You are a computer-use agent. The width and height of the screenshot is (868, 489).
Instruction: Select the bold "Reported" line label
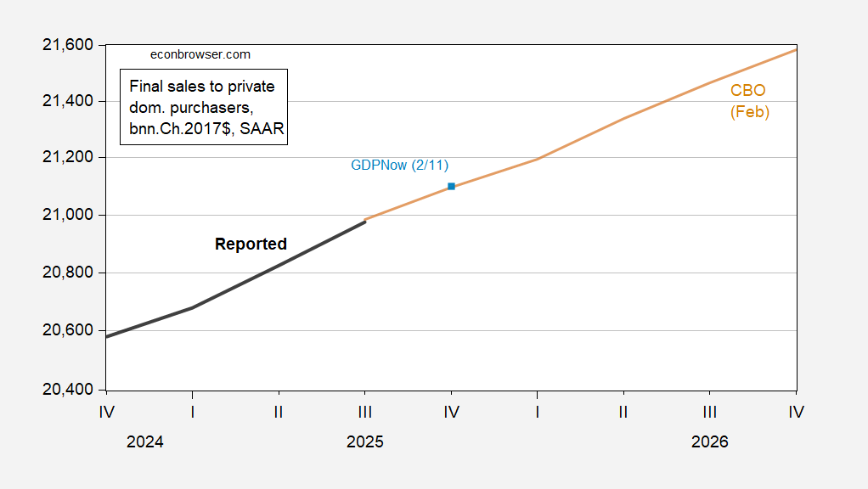pyautogui.click(x=251, y=244)
